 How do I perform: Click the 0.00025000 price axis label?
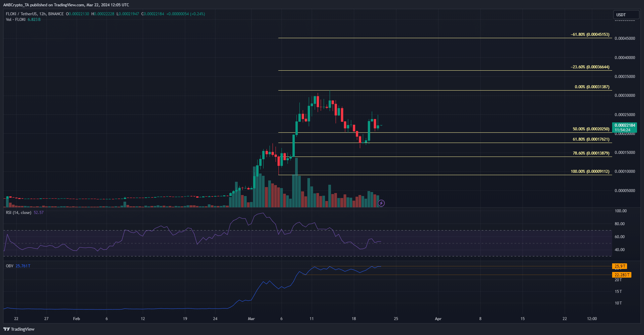(625, 115)
